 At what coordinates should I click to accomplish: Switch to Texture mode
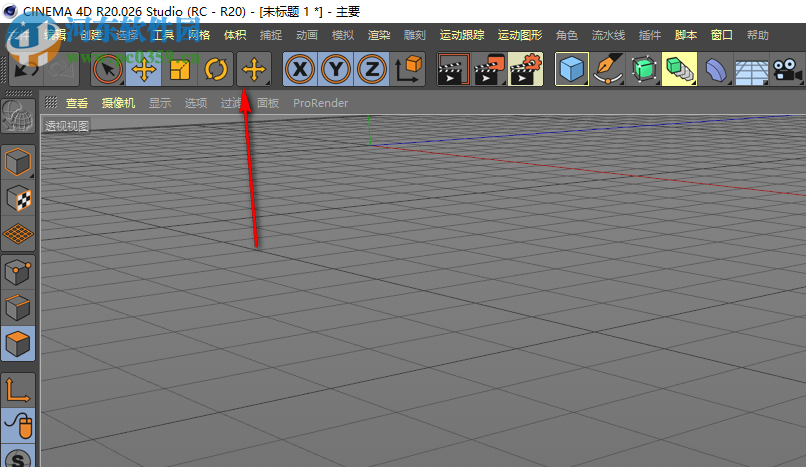18,198
